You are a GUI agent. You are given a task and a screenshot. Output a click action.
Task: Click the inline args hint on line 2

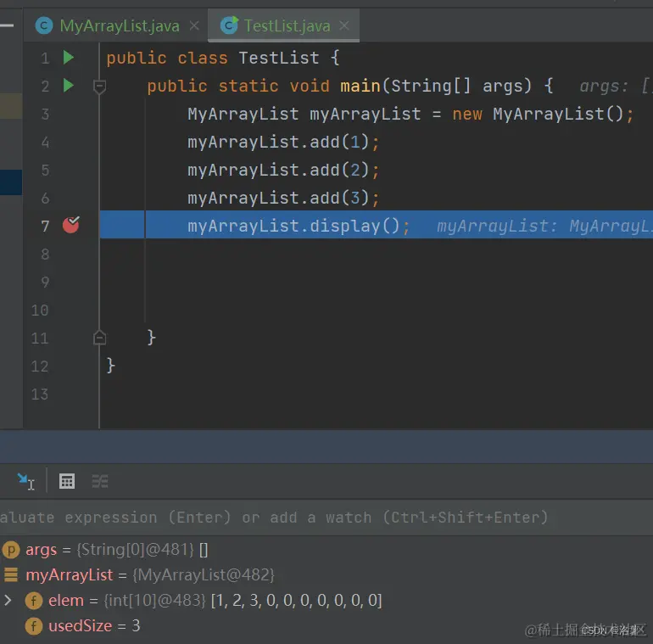(x=615, y=86)
